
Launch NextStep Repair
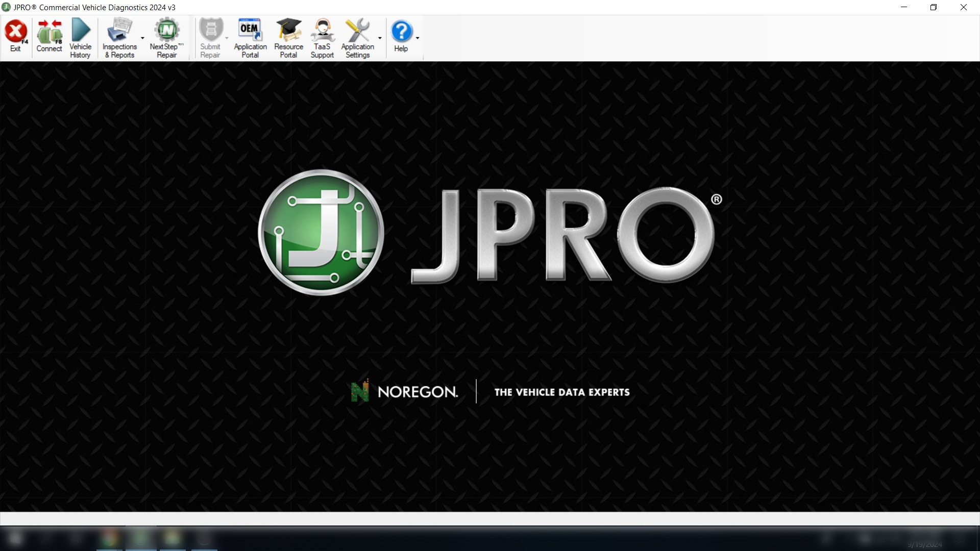point(166,38)
